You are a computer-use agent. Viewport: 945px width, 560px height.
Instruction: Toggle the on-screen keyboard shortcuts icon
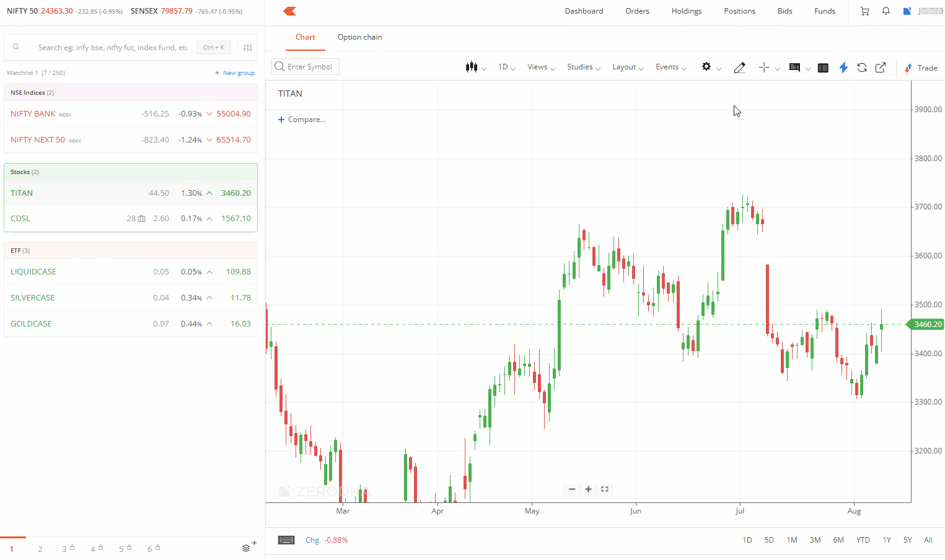(x=286, y=540)
